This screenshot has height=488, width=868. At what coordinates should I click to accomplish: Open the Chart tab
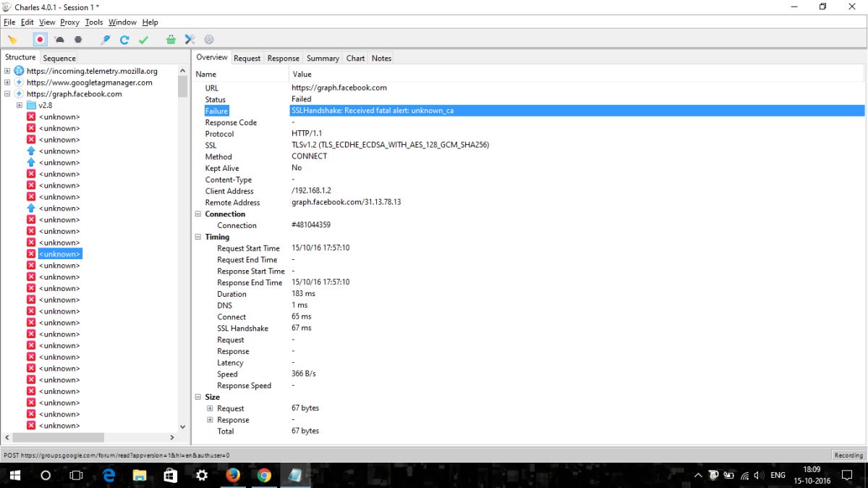pos(356,58)
